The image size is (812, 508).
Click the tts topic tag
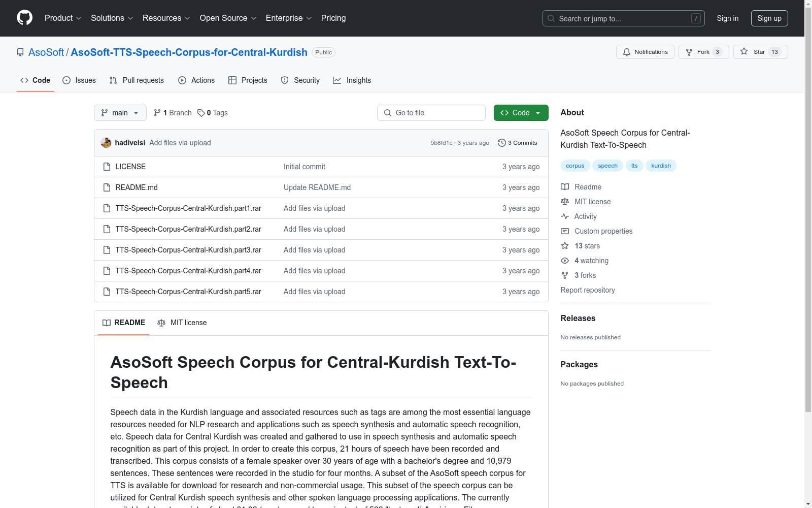tap(634, 166)
